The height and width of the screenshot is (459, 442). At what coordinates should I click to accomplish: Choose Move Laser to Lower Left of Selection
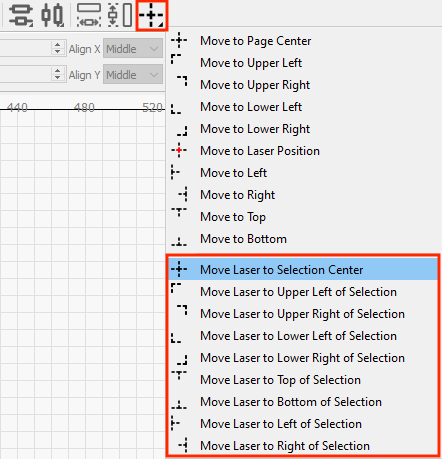[303, 336]
